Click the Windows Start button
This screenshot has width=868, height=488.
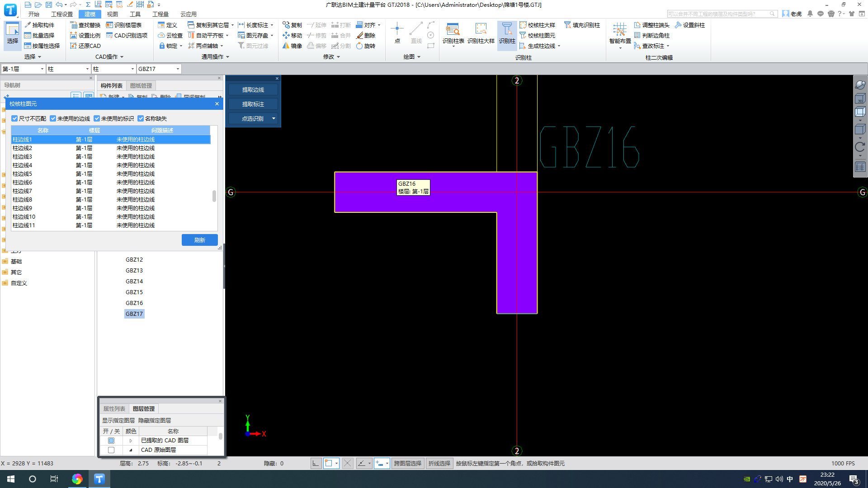(x=11, y=479)
